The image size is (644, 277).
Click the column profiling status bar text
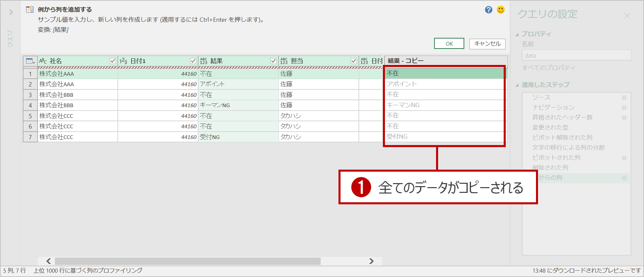(x=88, y=271)
